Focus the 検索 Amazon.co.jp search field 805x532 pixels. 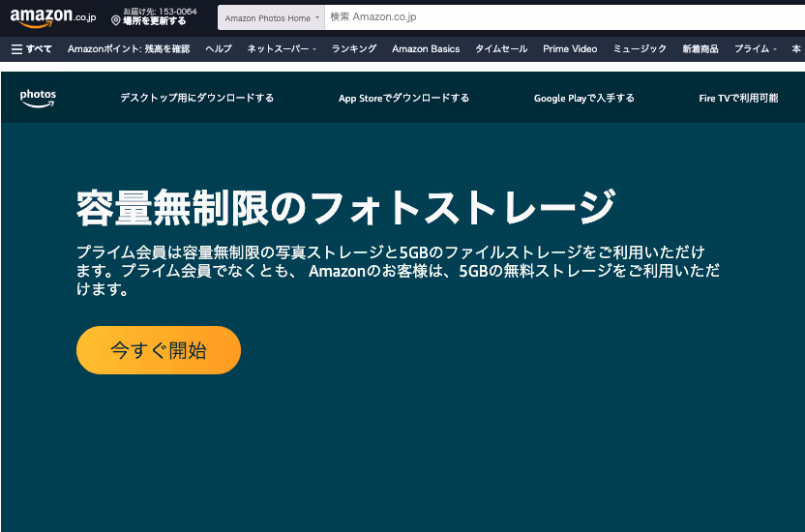(x=565, y=17)
